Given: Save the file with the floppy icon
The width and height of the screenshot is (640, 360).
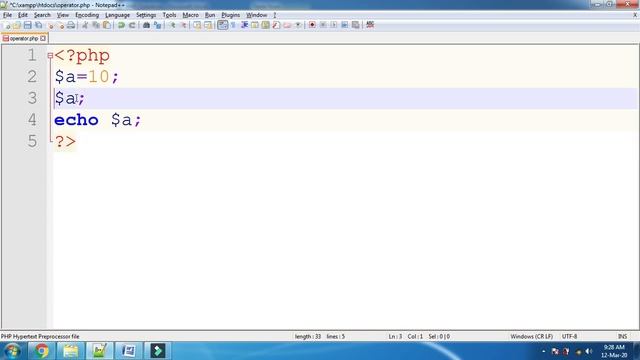Looking at the screenshot, I should [x=27, y=25].
